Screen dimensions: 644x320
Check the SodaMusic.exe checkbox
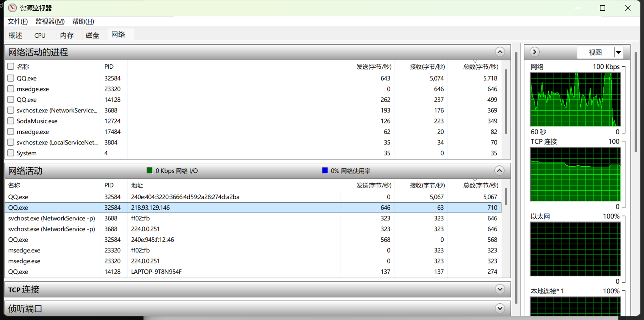(11, 121)
